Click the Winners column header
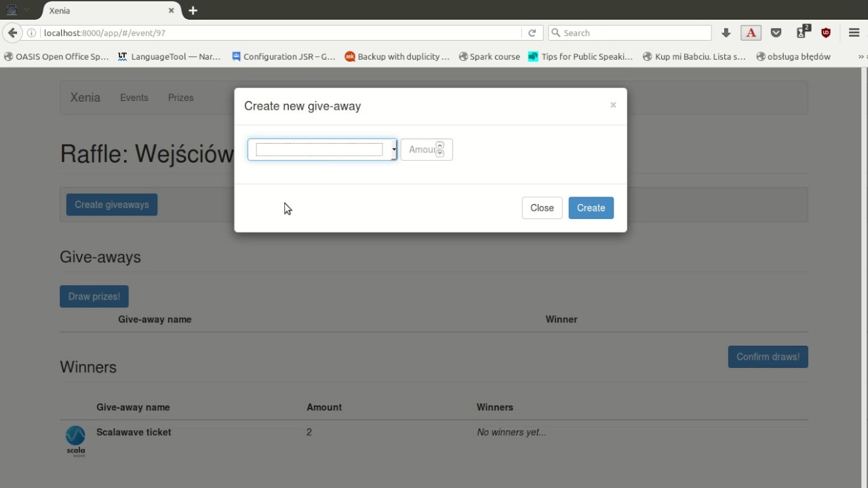Image resolution: width=868 pixels, height=488 pixels. tap(495, 407)
